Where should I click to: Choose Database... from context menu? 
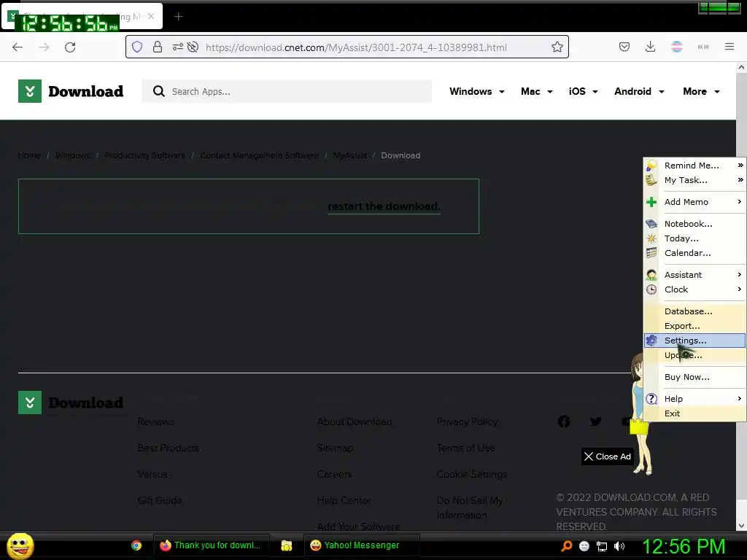click(694, 311)
